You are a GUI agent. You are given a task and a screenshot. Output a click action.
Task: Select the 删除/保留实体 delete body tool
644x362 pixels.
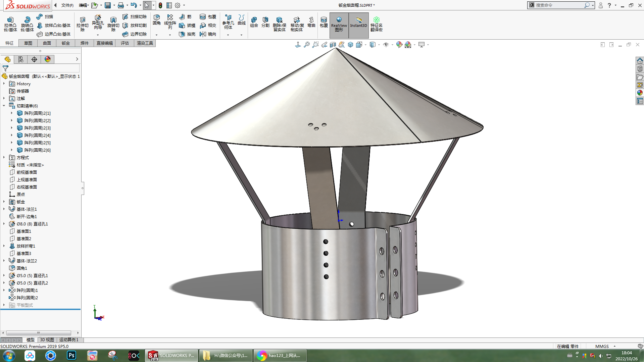click(280, 24)
